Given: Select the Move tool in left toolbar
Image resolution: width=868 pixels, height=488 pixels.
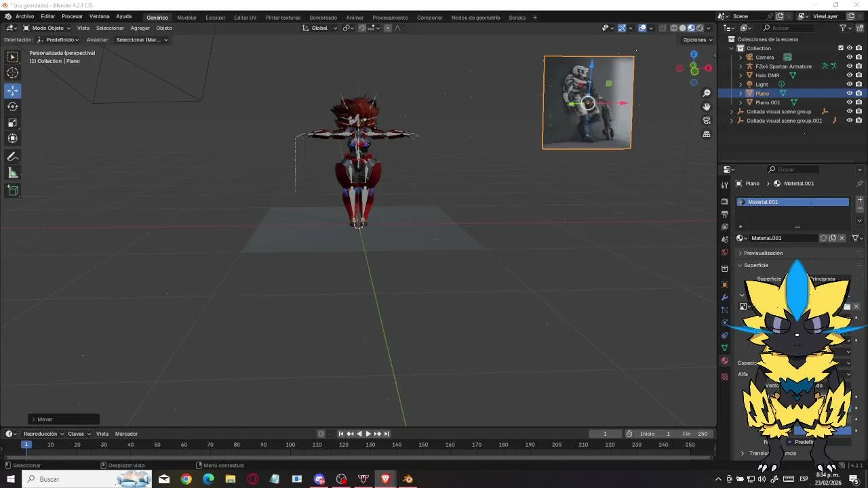Looking at the screenshot, I should click(x=12, y=90).
